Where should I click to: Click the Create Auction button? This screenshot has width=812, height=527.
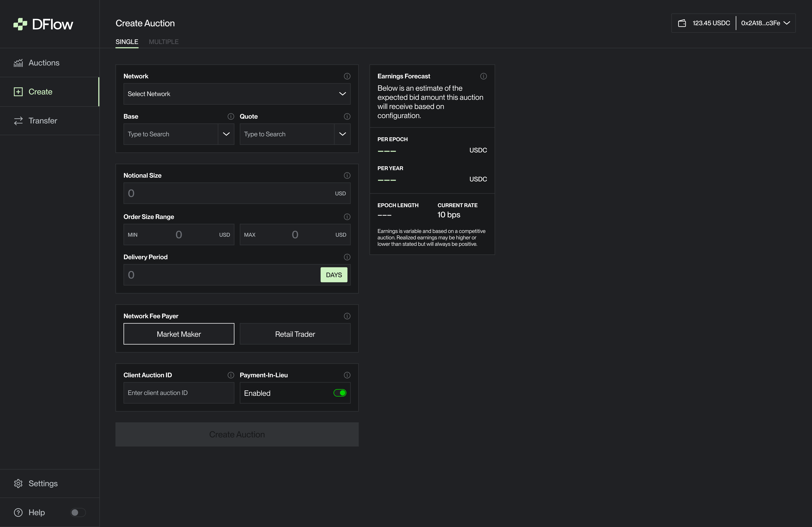(237, 434)
